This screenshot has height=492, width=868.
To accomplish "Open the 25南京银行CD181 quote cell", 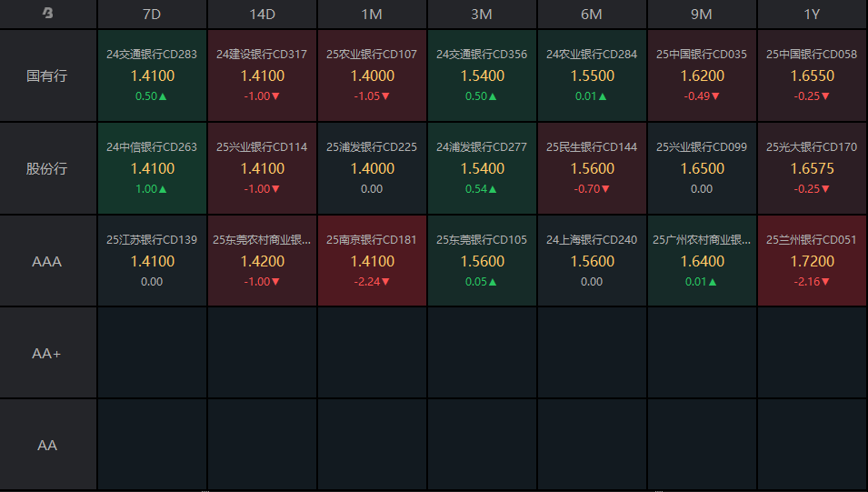I will tap(372, 261).
